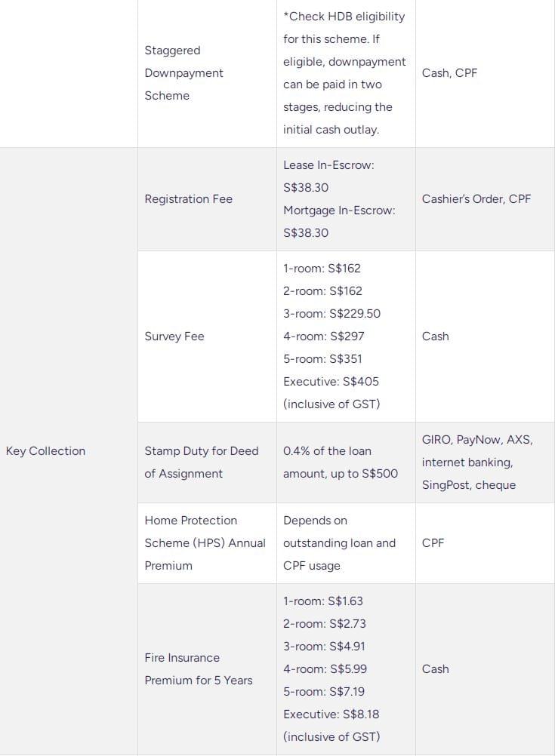Click the Mortgage In-Escrow fee line
The image size is (555, 756).
tap(339, 221)
